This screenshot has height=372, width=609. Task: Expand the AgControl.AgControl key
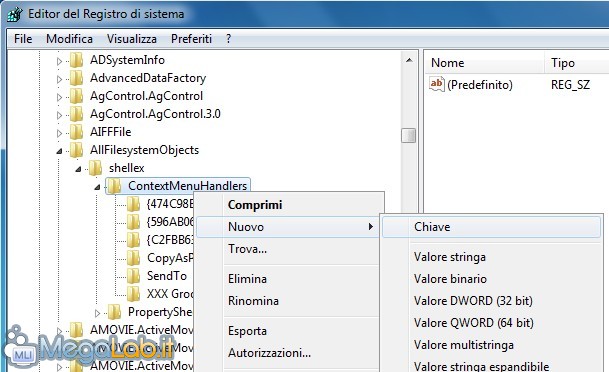tap(59, 97)
